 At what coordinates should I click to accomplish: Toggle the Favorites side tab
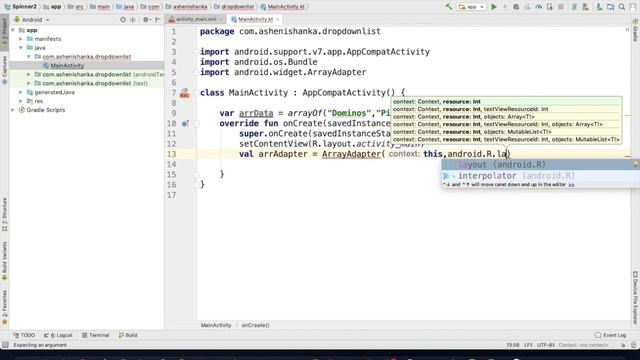click(4, 307)
